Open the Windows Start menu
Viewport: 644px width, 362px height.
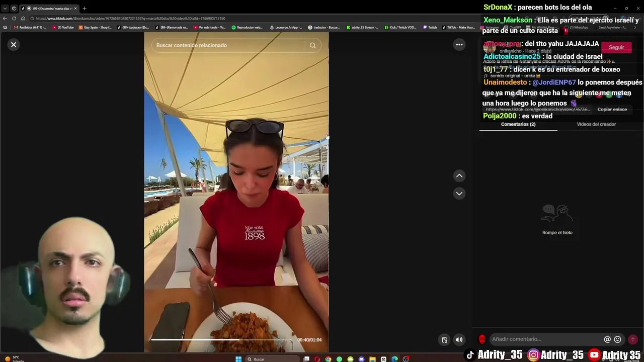pyautogui.click(x=238, y=359)
